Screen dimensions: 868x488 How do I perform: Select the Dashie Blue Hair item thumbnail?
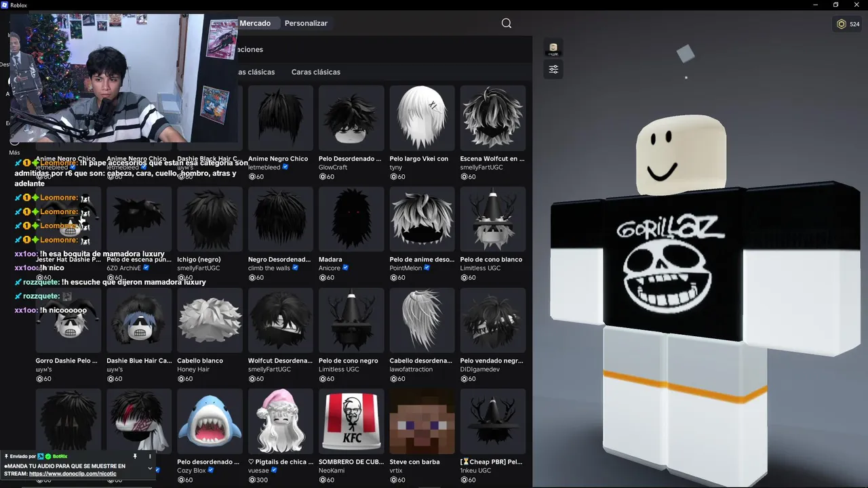(139, 320)
